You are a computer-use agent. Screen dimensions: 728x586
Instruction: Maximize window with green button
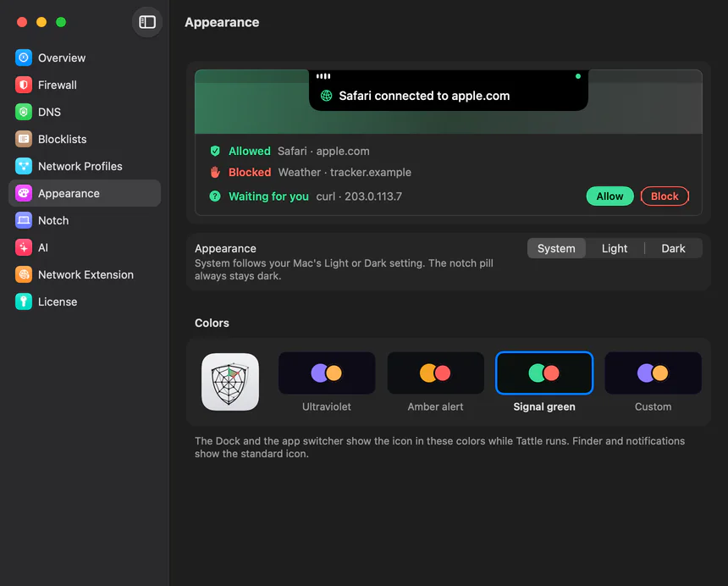61,22
